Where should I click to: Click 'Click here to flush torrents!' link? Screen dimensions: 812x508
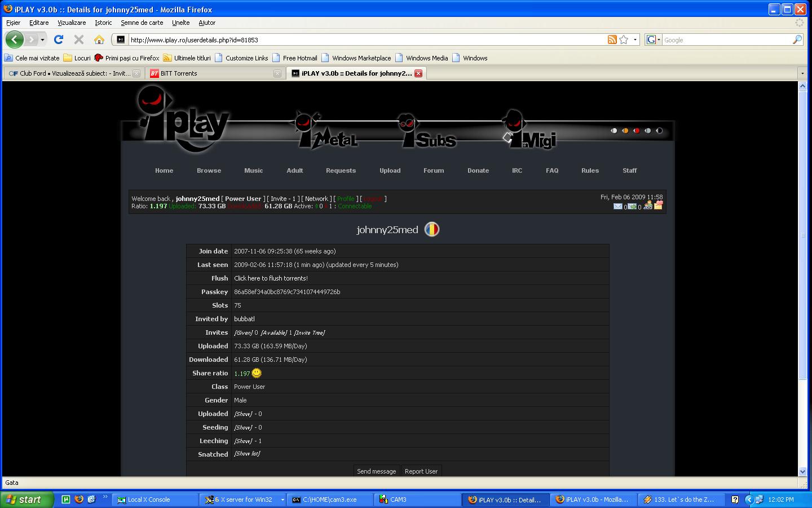point(271,278)
